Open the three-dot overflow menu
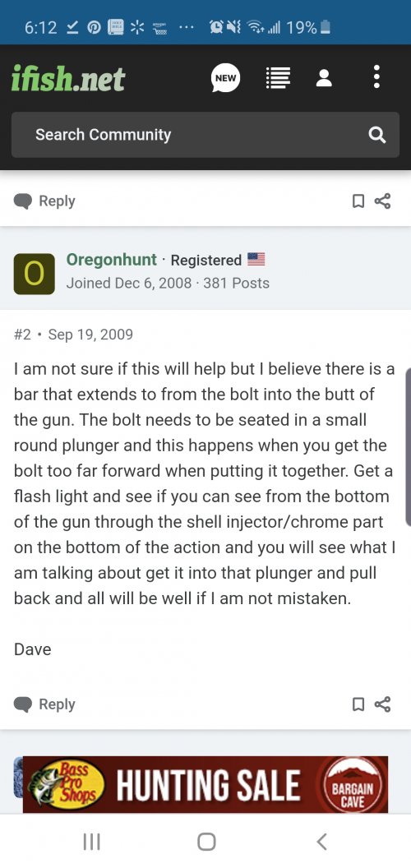 [x=376, y=77]
